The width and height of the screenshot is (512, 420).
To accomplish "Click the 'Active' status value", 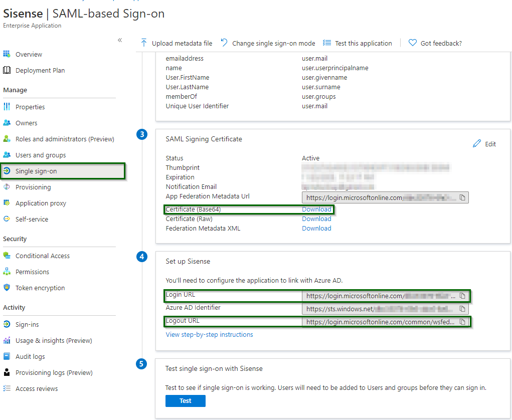I will click(310, 158).
